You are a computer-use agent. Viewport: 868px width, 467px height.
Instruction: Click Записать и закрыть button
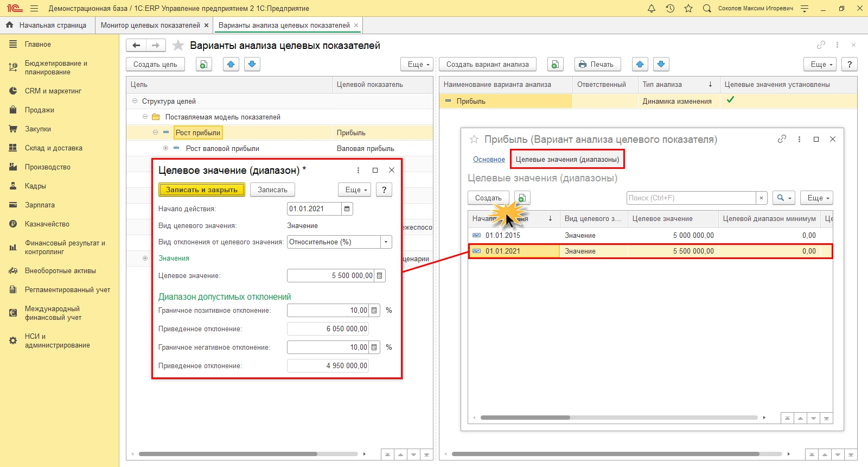(201, 190)
